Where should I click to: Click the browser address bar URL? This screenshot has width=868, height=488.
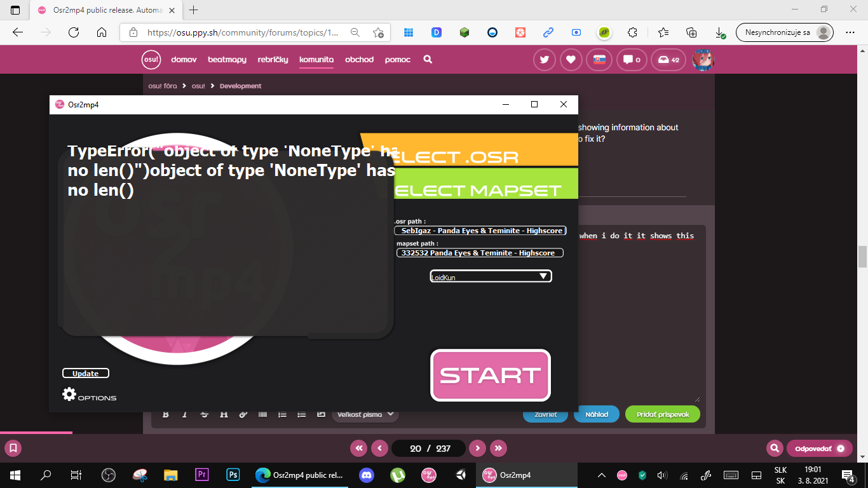243,32
